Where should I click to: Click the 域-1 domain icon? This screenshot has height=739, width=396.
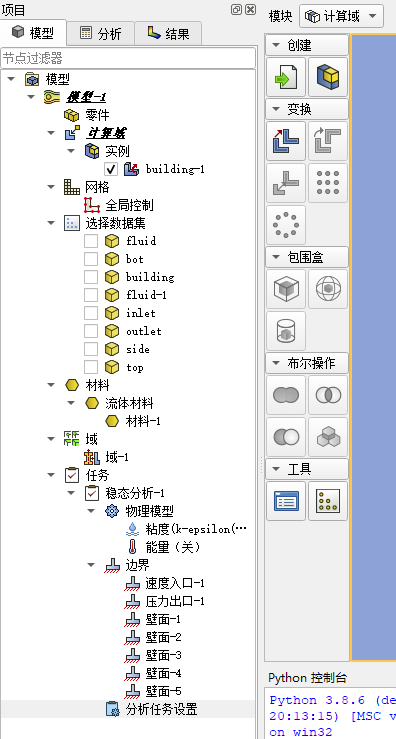click(91, 457)
